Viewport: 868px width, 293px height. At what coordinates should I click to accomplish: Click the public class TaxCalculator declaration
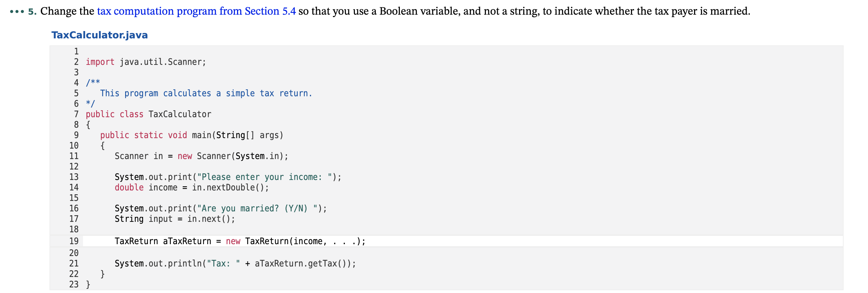149,114
